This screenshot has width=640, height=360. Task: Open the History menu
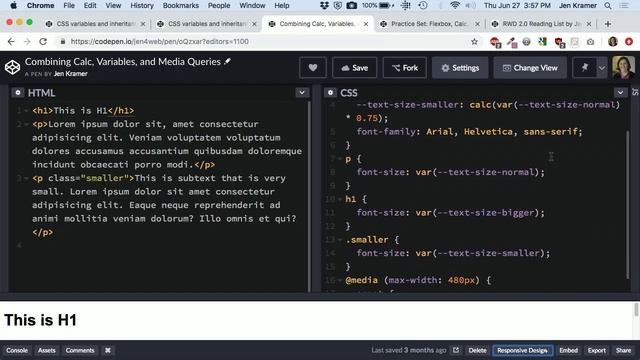[142, 6]
